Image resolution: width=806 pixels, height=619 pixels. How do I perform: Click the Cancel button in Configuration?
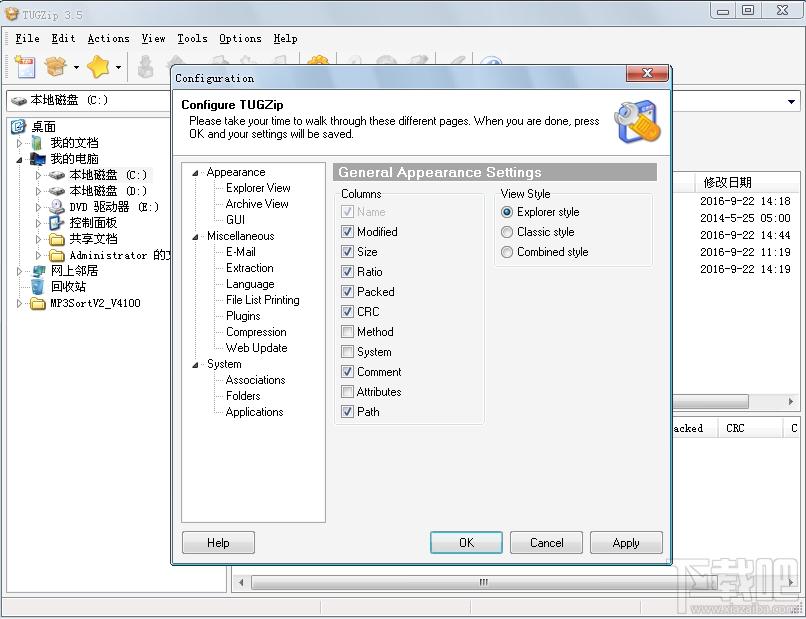[546, 543]
